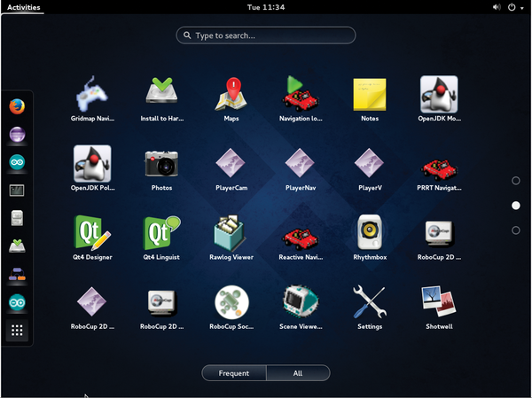This screenshot has width=532, height=398.
Task: Launch Rhythmbox music player
Action: (x=370, y=238)
